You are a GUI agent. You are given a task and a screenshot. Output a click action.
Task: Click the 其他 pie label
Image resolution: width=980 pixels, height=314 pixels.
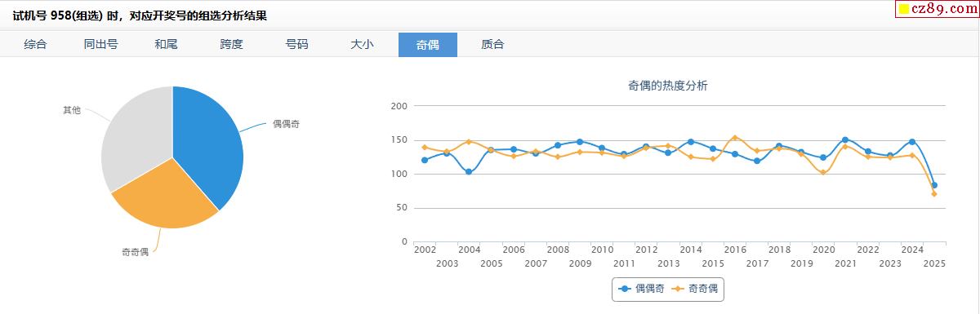click(72, 109)
